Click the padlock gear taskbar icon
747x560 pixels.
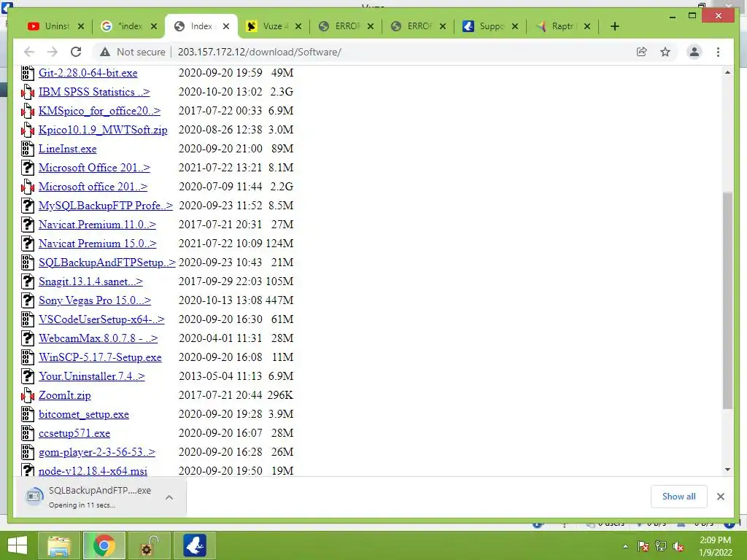coord(149,545)
